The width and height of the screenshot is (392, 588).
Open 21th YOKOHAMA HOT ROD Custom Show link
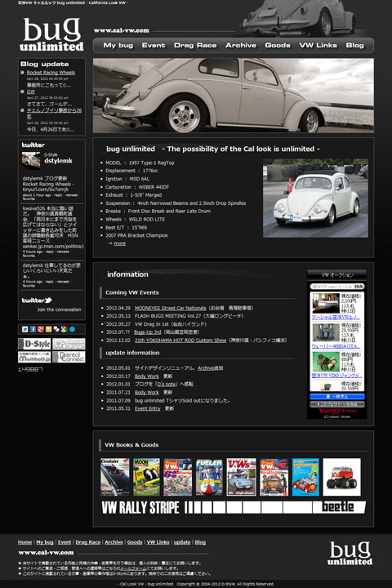[180, 341]
